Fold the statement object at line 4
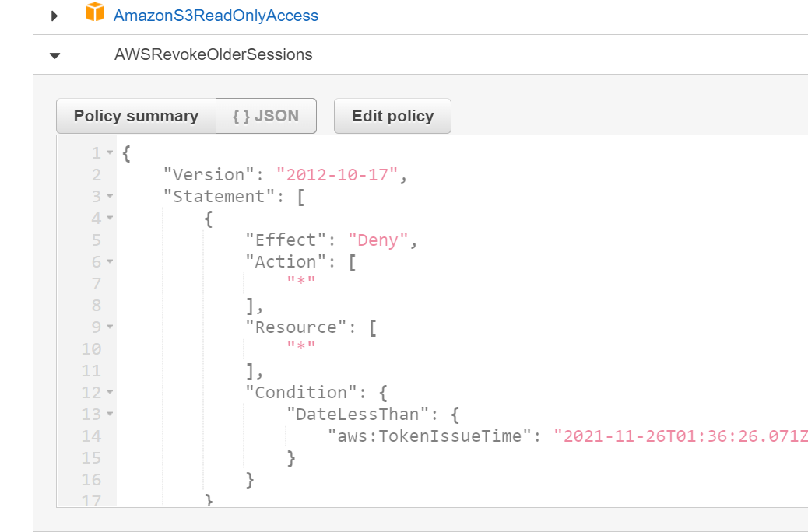The width and height of the screenshot is (808, 532). (110, 218)
